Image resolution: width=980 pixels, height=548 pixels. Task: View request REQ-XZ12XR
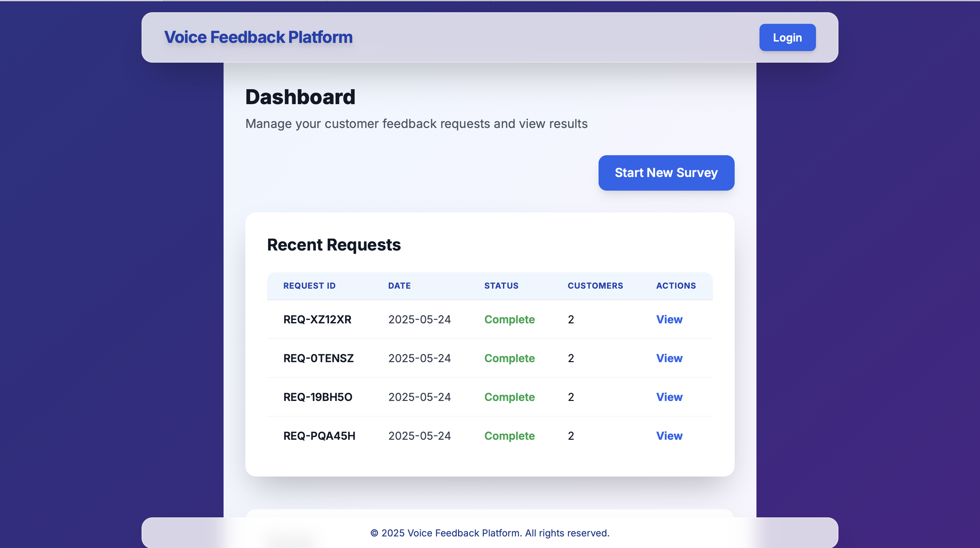[x=669, y=319]
